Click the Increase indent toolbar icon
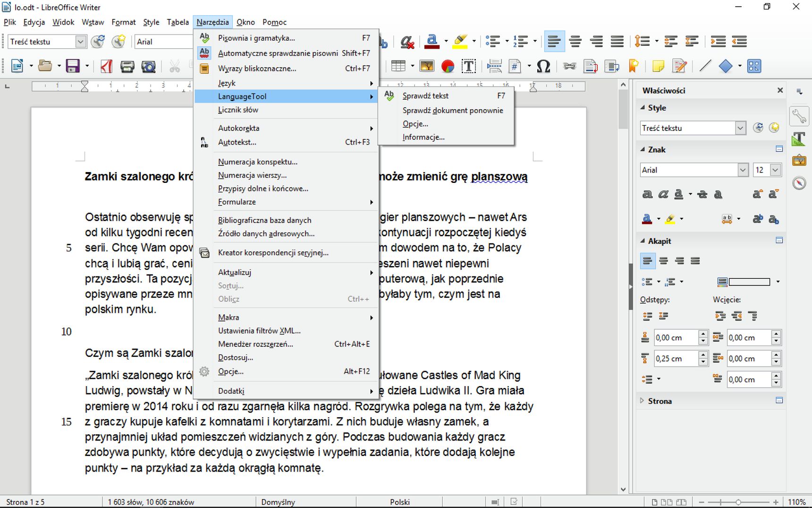 (718, 42)
